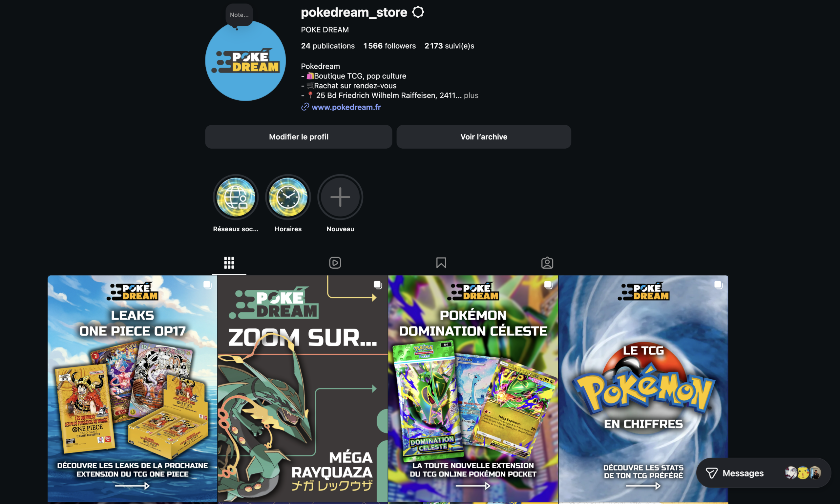The image size is (840, 504).
Task: Switch to the saved bookmarks tab
Action: (441, 262)
